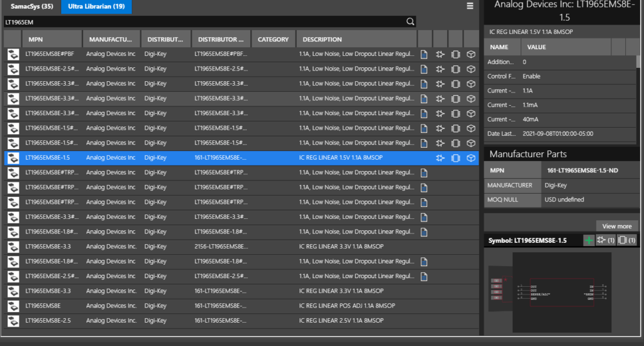Viewport: 644px width, 346px height.
Task: Click the LT1965EMS8E-1.5 symbol preview thumbnail
Action: [562, 292]
